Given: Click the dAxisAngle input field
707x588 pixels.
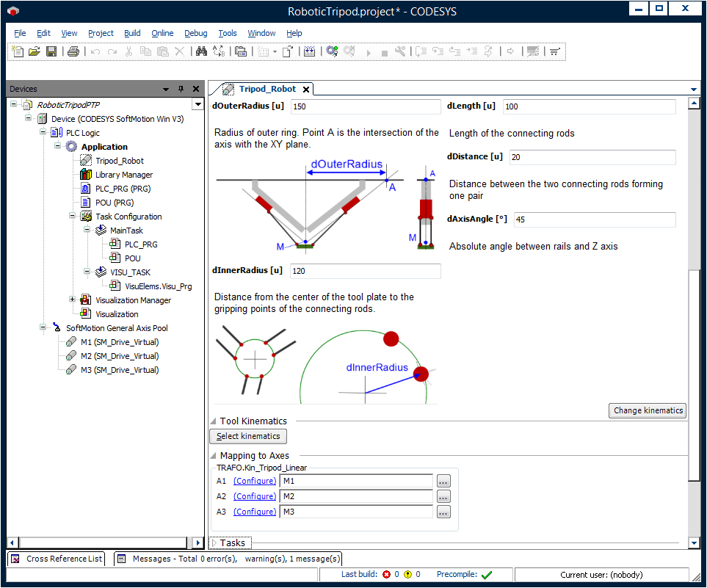Looking at the screenshot, I should 593,219.
